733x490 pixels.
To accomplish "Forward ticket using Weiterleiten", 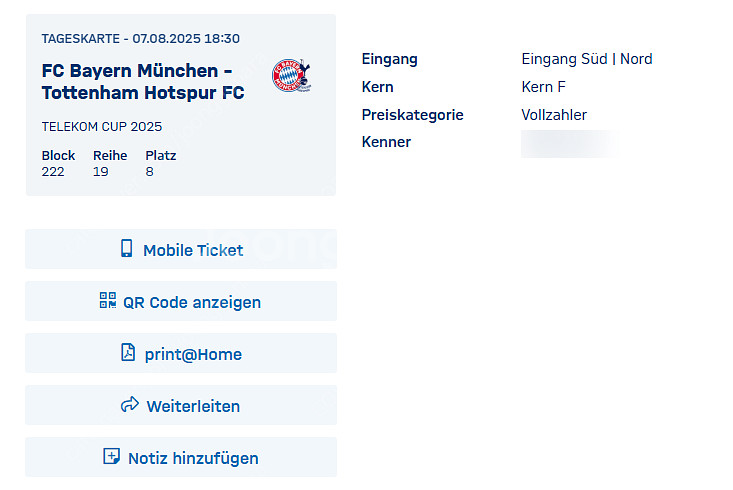I will 181,405.
